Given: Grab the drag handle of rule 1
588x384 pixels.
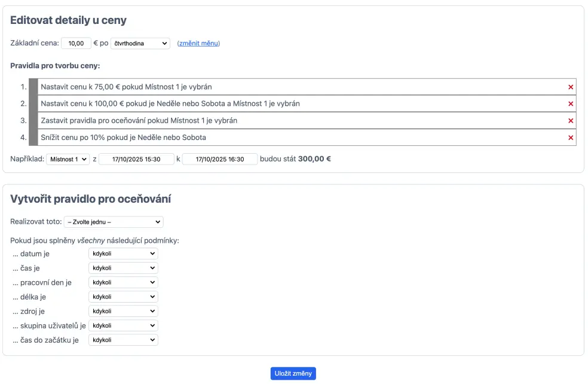Looking at the screenshot, I should coord(33,87).
